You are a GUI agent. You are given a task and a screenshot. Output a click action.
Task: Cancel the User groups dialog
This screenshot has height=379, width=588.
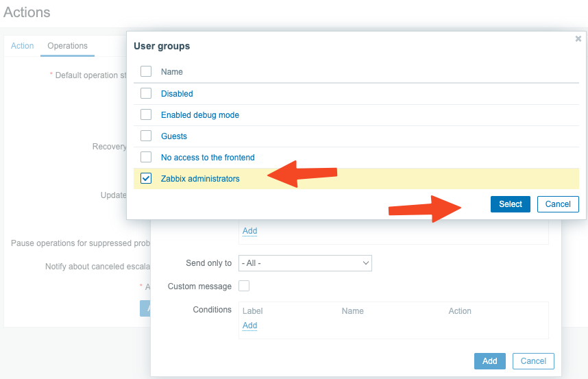click(558, 204)
